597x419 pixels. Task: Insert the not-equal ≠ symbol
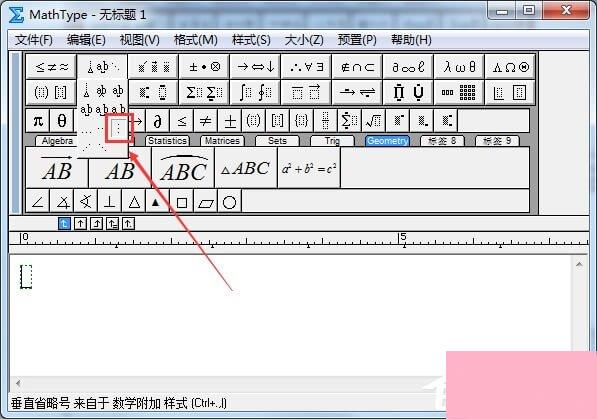point(206,121)
